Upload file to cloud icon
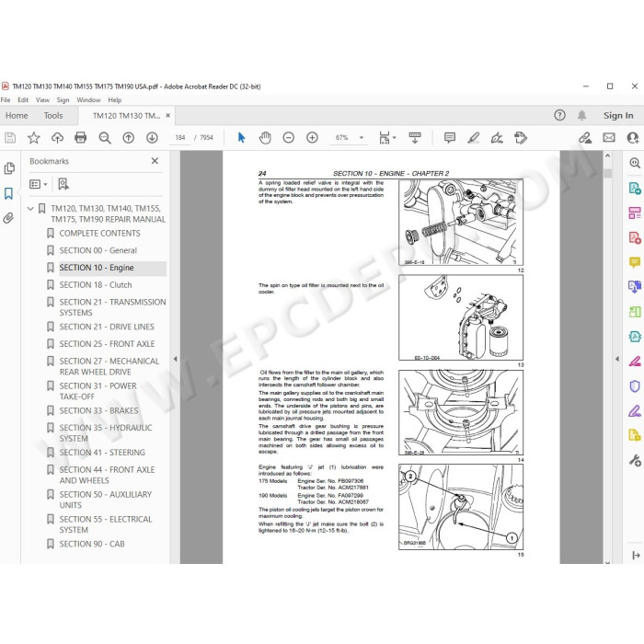The width and height of the screenshot is (644, 644). (x=57, y=138)
